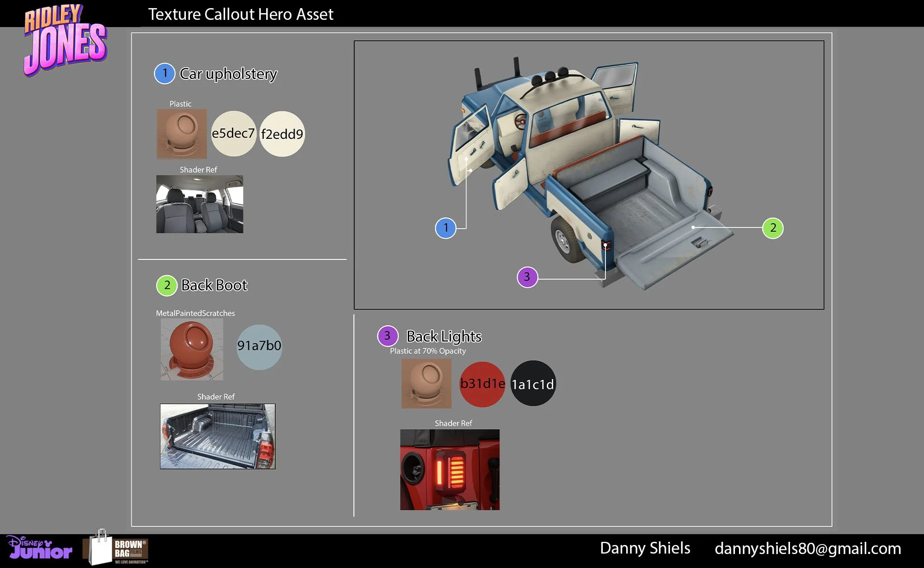
Task: Click the purple callout marker 3 below the truck
Action: (527, 277)
